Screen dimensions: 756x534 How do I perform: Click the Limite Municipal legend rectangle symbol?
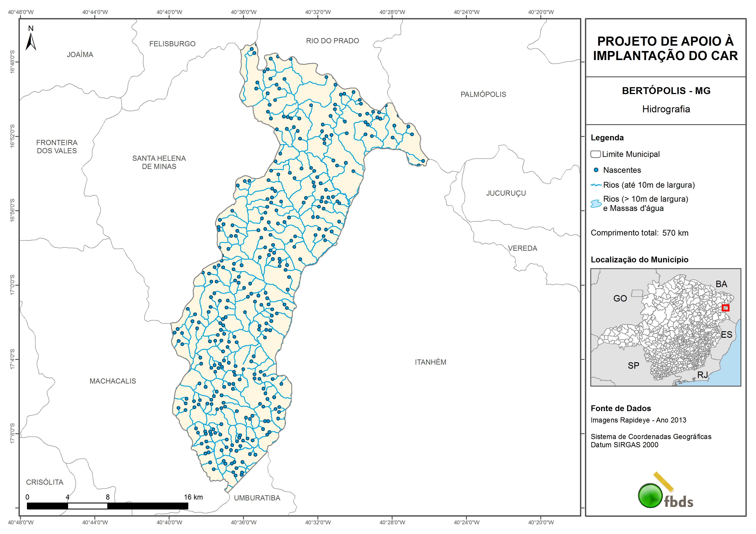pyautogui.click(x=595, y=154)
